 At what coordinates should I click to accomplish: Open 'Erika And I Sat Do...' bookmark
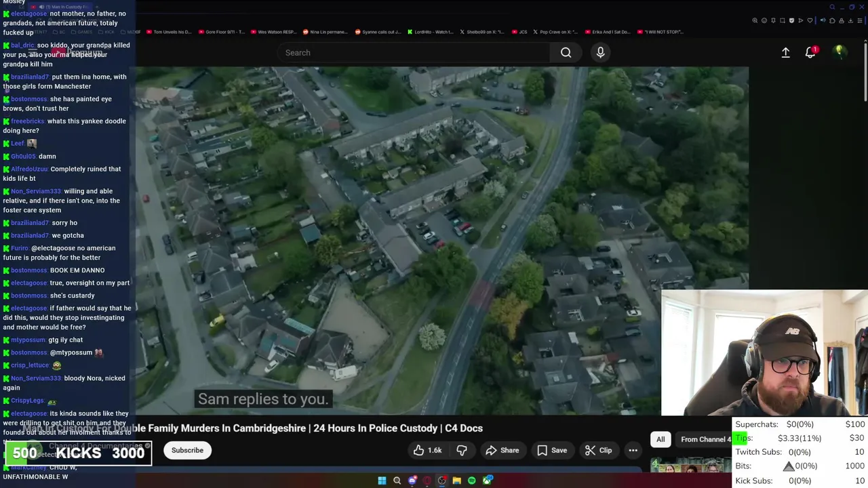[608, 32]
